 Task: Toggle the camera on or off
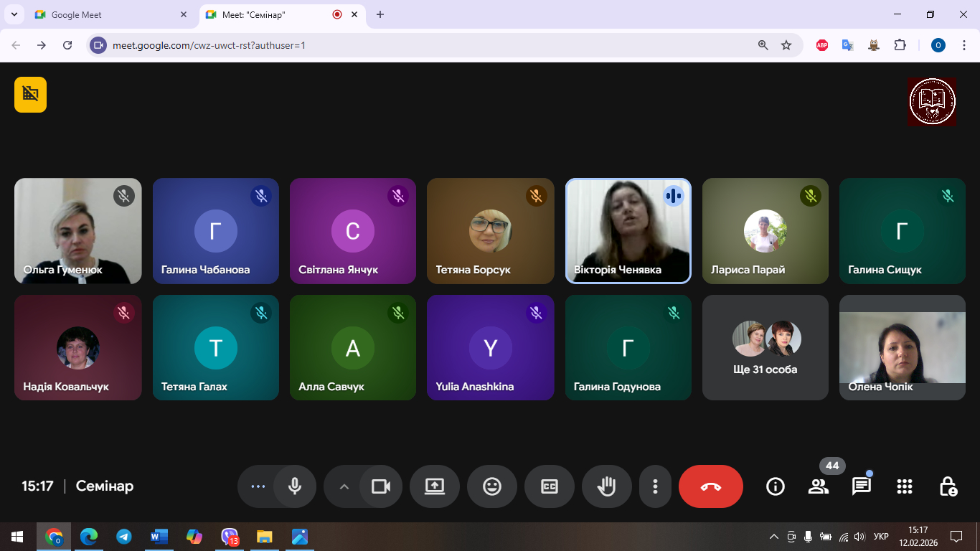pyautogui.click(x=381, y=486)
